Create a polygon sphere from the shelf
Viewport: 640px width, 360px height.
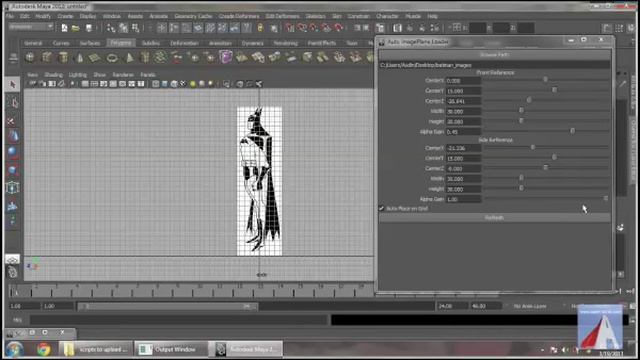pyautogui.click(x=30, y=58)
